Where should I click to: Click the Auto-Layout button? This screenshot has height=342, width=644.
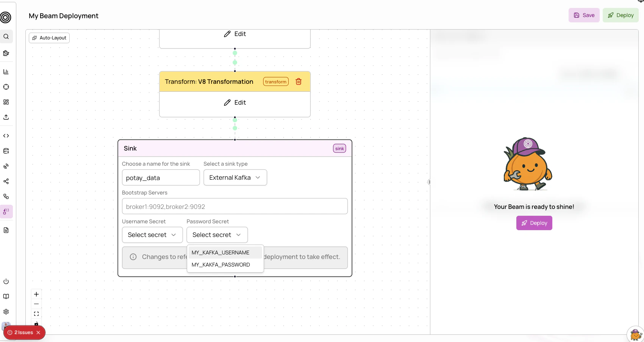click(49, 38)
